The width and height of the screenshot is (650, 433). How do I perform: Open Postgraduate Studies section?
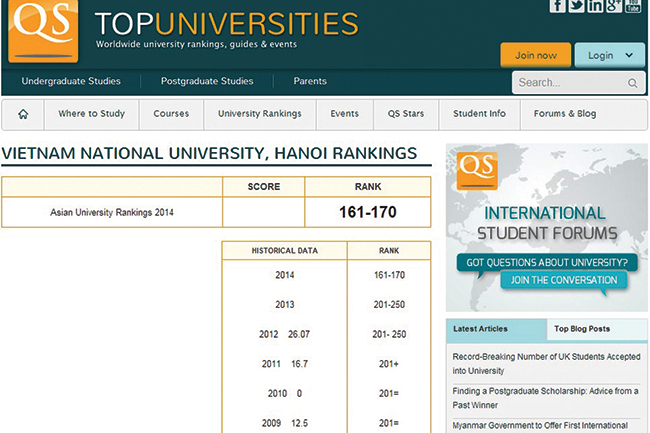tap(207, 81)
